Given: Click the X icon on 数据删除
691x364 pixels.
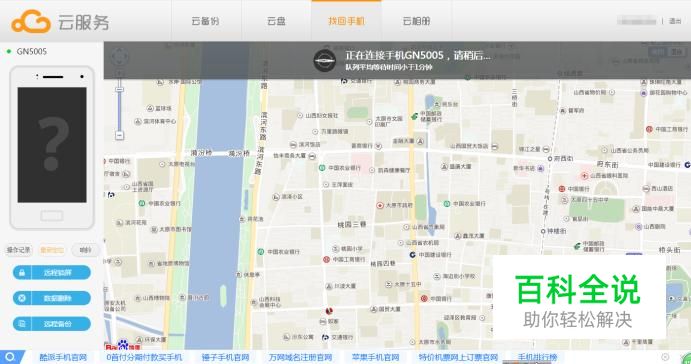Looking at the screenshot, I should pyautogui.click(x=22, y=298).
